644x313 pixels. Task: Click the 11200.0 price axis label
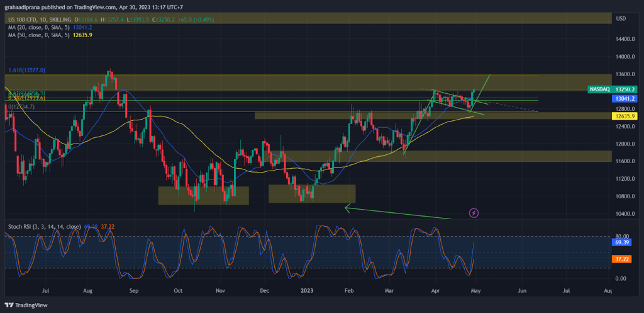(625, 179)
